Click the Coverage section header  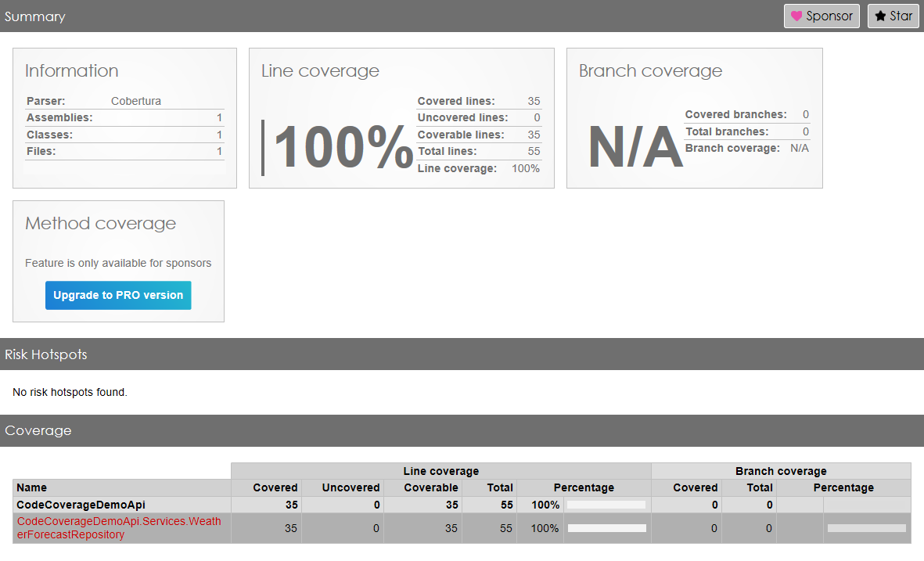click(x=38, y=431)
